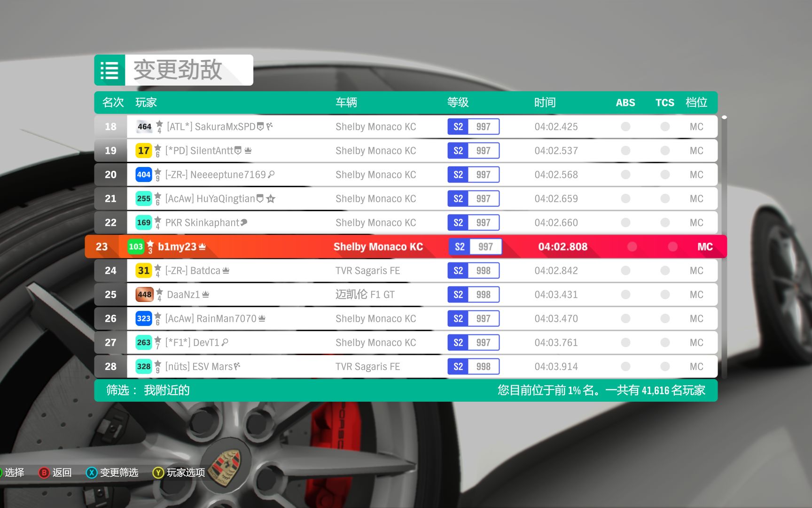Viewport: 812px width, 508px height.
Task: Click Shelby Monaco KC in RainMan7070 row
Action: [x=376, y=318]
